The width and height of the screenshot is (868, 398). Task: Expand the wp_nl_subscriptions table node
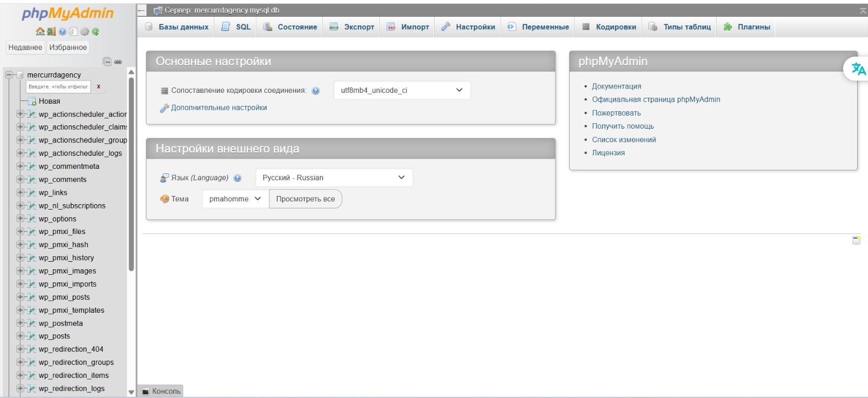tap(20, 206)
